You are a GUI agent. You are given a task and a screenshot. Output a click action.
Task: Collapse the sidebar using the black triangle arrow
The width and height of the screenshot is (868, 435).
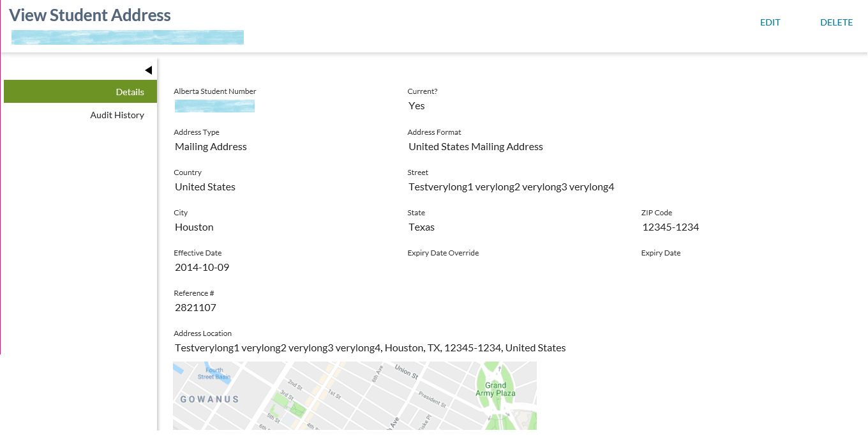(148, 70)
